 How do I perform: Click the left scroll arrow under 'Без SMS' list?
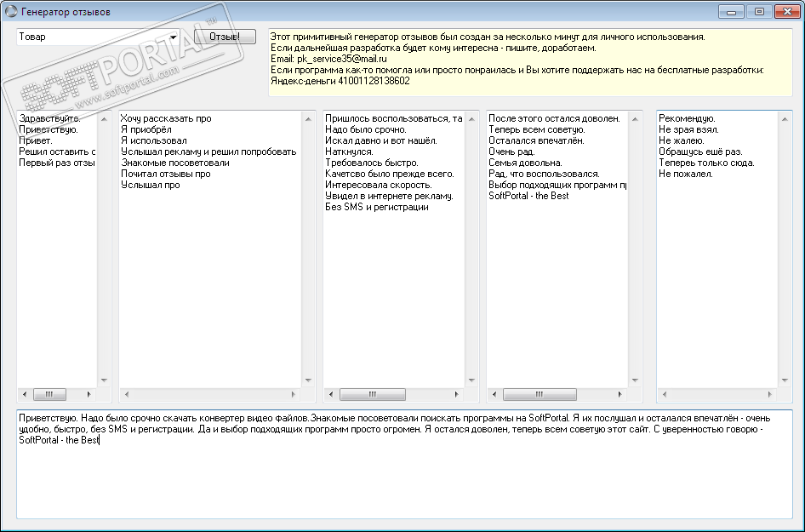331,394
